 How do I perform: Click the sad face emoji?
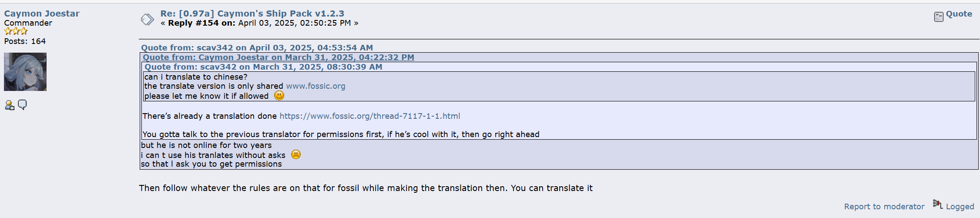click(295, 154)
